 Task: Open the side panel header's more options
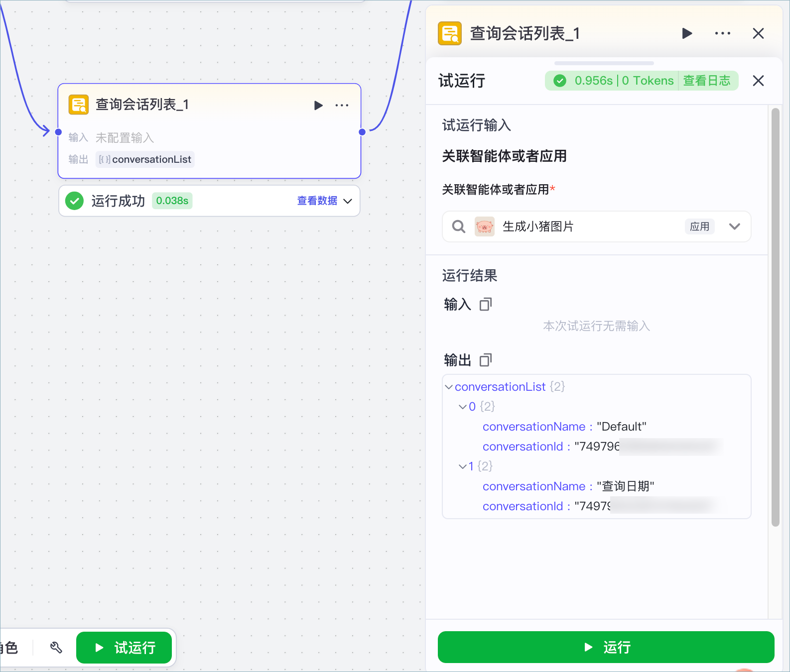point(723,33)
